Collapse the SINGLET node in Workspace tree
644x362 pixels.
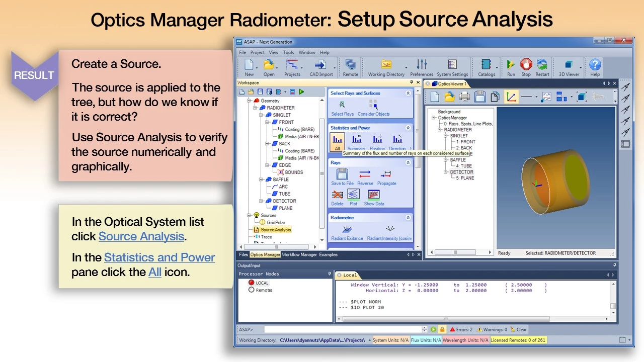coord(262,115)
